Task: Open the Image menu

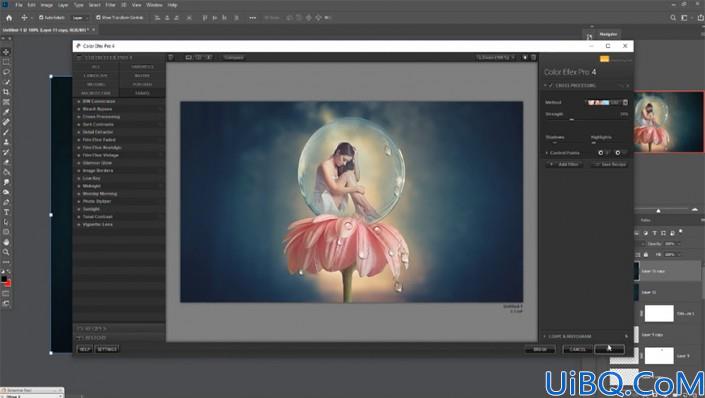Action: [47, 5]
